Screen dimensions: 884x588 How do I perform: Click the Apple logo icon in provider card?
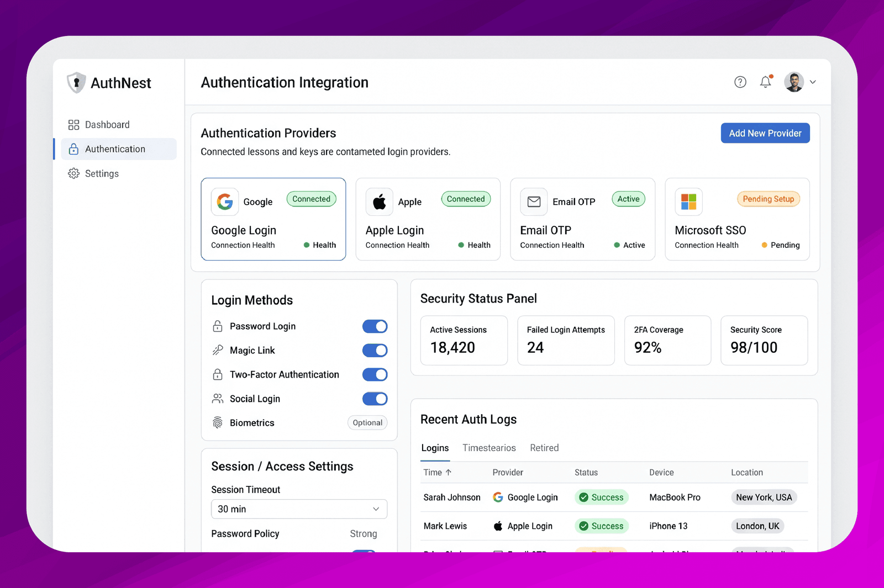(x=380, y=202)
